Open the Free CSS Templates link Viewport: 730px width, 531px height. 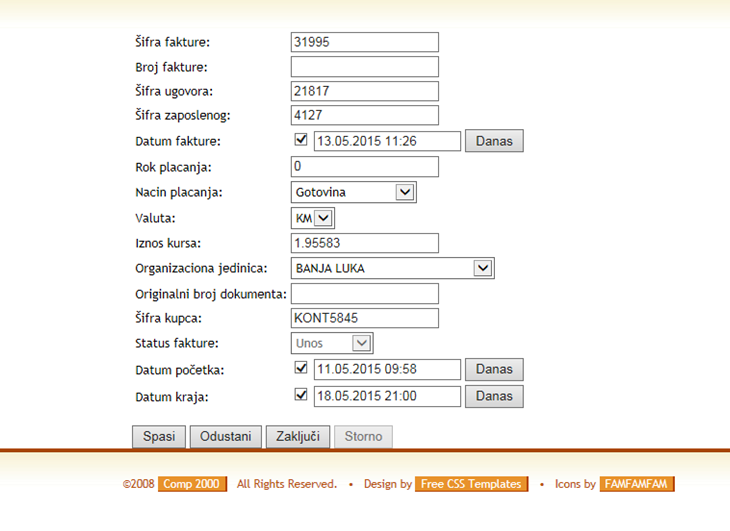coord(471,484)
